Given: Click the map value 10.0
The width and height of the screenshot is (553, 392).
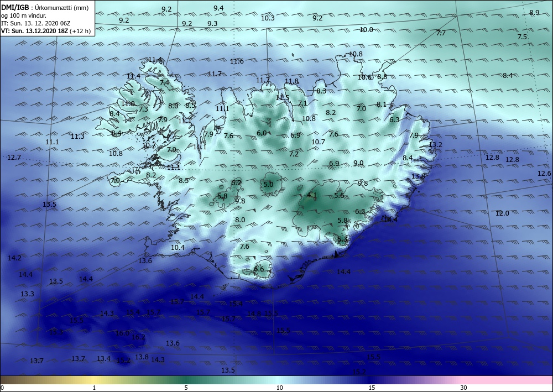Looking at the screenshot, I should click(366, 30).
